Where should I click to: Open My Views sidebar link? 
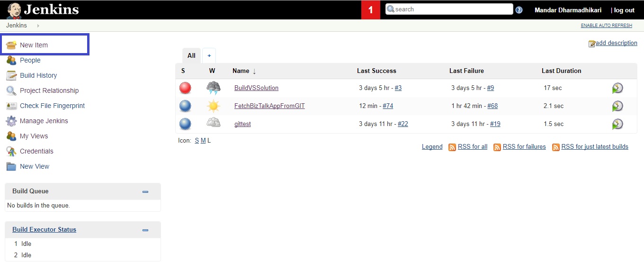[34, 136]
